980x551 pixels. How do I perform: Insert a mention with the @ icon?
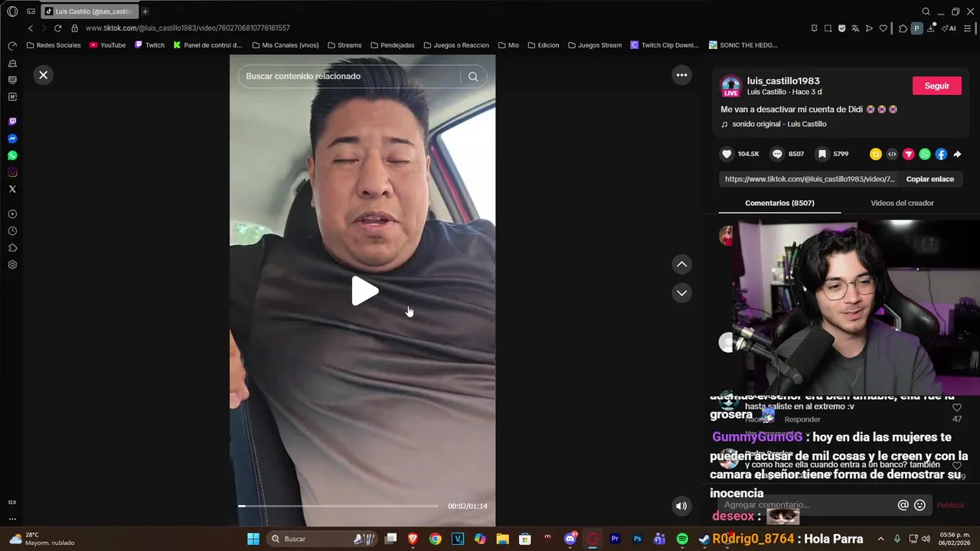(903, 505)
